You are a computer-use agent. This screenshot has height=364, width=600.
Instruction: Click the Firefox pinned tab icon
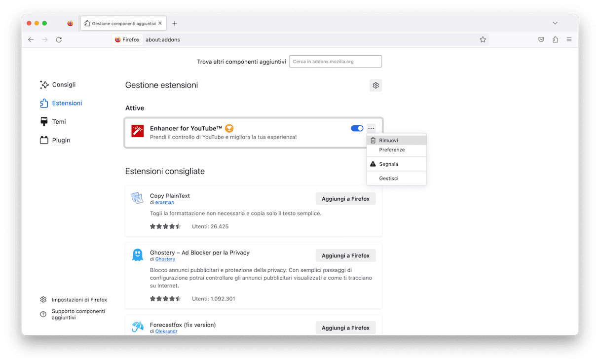tap(70, 23)
